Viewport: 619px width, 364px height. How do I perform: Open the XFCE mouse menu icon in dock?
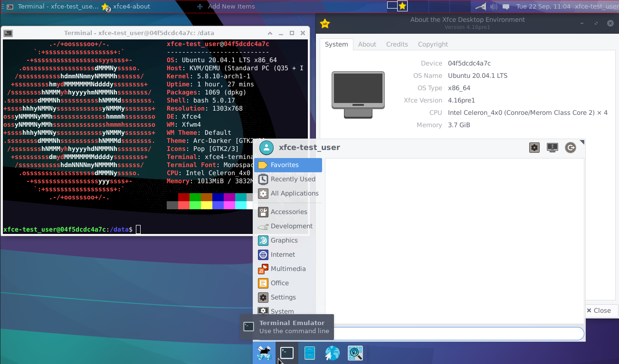click(264, 353)
